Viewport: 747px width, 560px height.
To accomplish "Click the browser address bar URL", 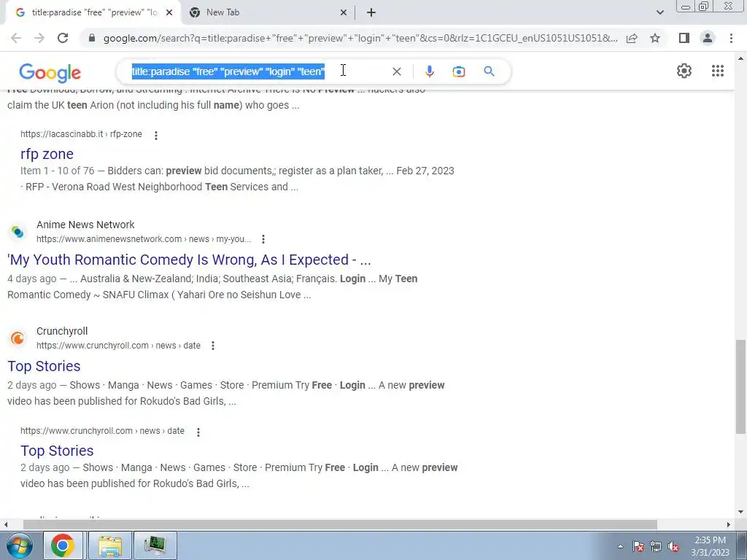I will [x=360, y=38].
